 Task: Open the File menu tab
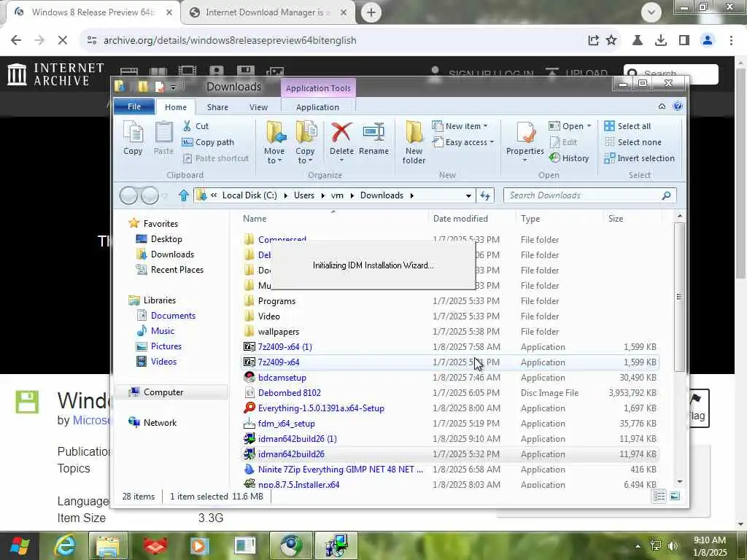[134, 106]
